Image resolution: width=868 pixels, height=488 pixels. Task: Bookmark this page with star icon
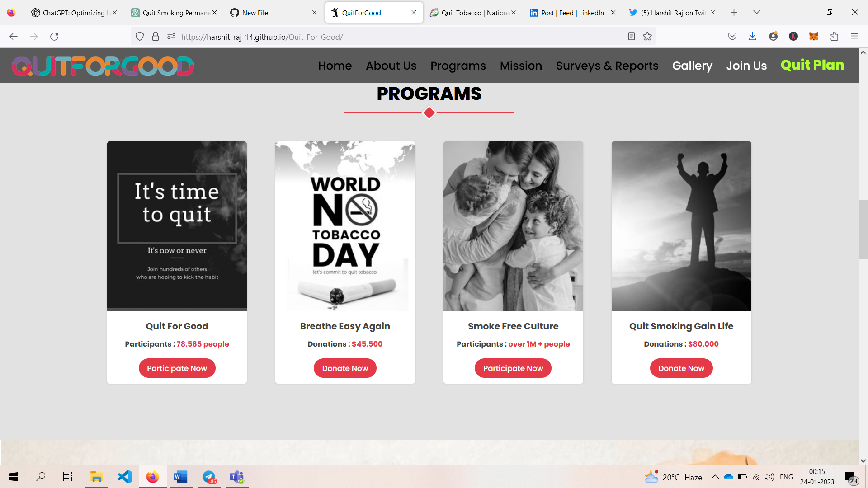[647, 37]
